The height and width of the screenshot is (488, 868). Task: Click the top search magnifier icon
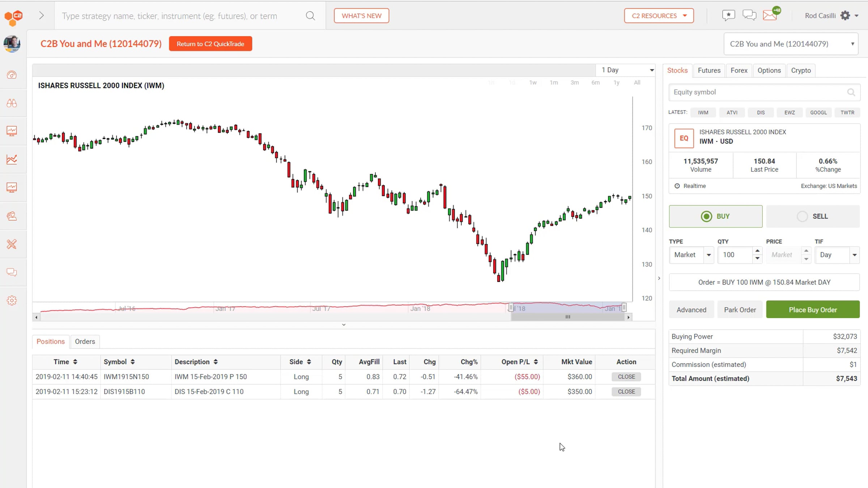pos(310,16)
